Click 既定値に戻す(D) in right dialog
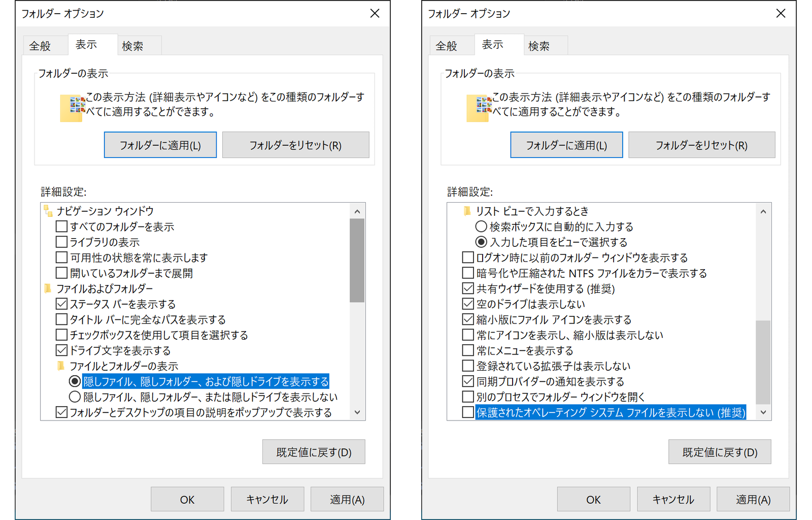The width and height of the screenshot is (812, 520). click(x=720, y=452)
